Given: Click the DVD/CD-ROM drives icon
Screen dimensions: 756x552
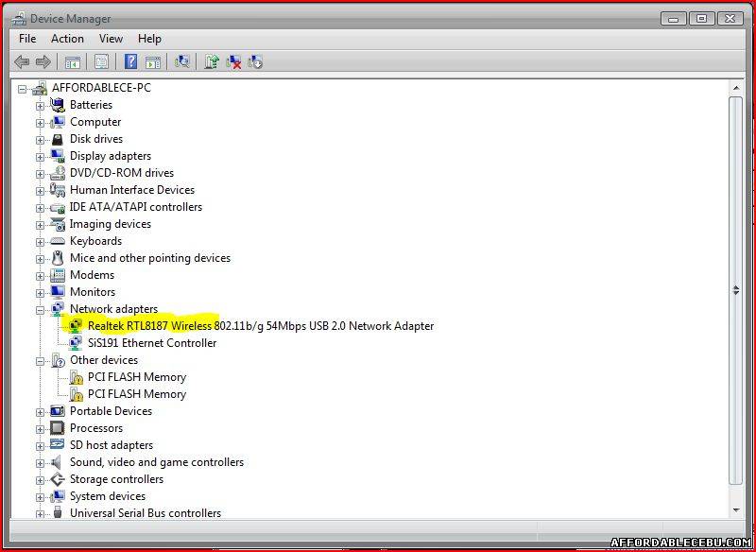Looking at the screenshot, I should (x=58, y=173).
